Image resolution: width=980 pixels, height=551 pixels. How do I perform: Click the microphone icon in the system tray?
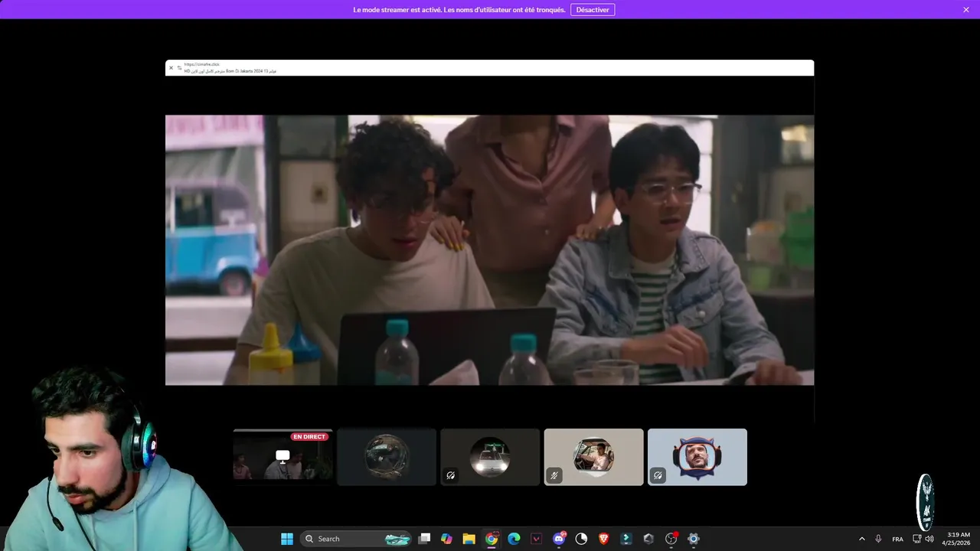878,539
